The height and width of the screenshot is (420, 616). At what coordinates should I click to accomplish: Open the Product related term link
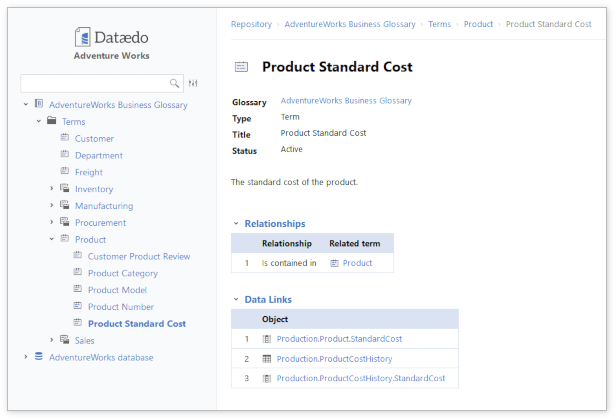pos(357,263)
